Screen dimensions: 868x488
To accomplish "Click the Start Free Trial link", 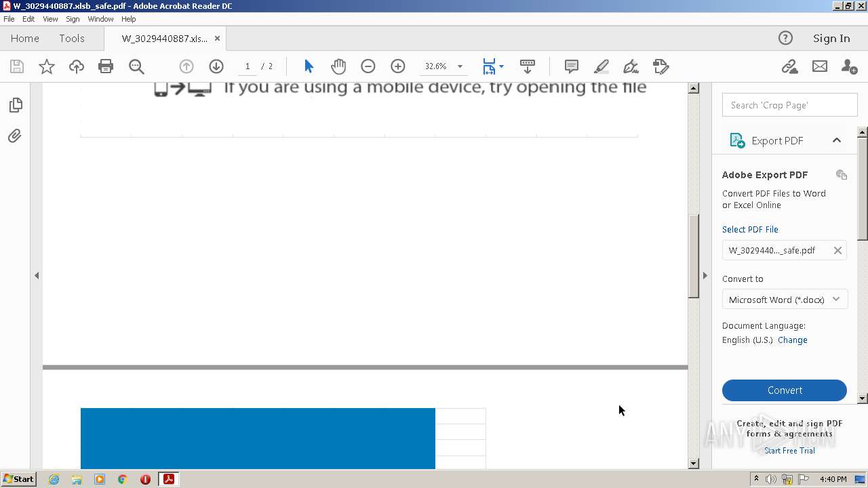I will click(x=789, y=451).
